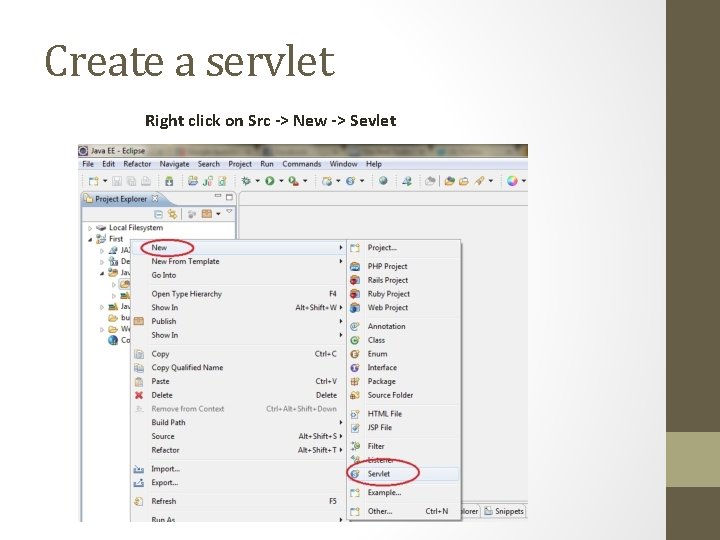Select Import... from context menu
The image size is (720, 540).
coord(238,469)
